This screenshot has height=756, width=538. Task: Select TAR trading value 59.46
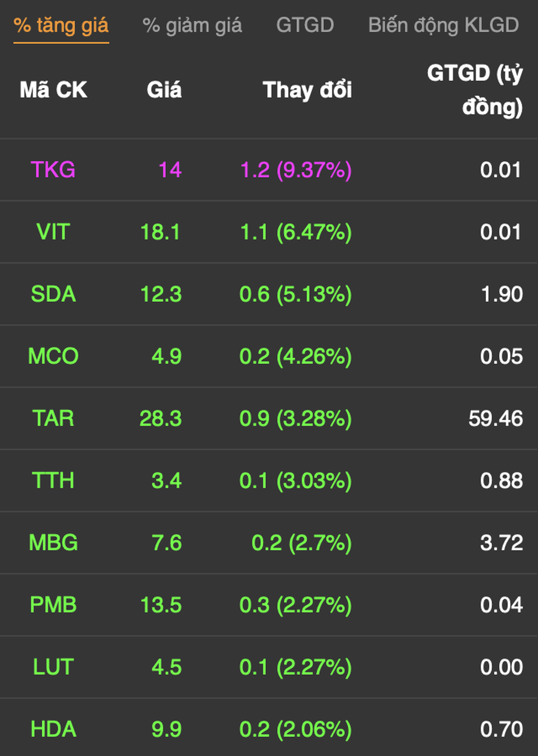pos(495,419)
